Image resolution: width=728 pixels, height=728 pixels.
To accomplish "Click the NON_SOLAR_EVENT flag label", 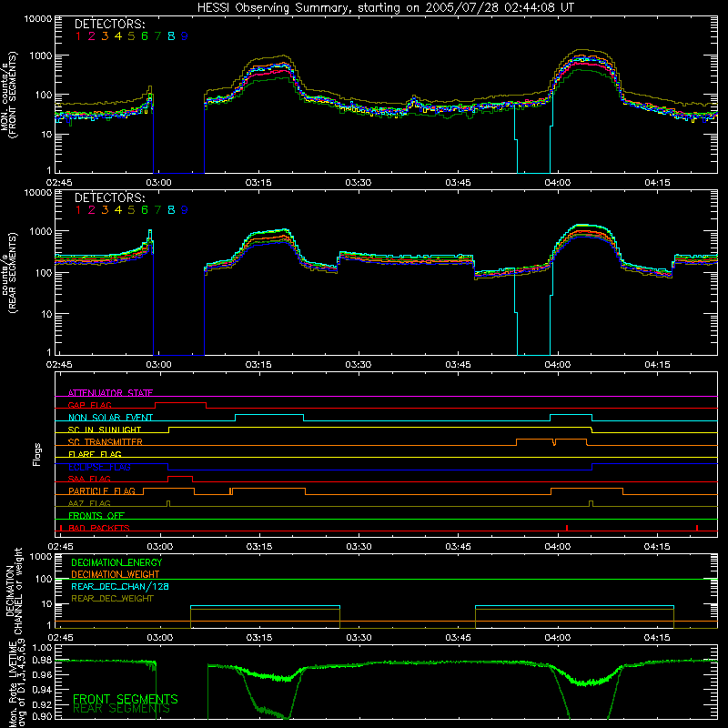I will 110,418.
